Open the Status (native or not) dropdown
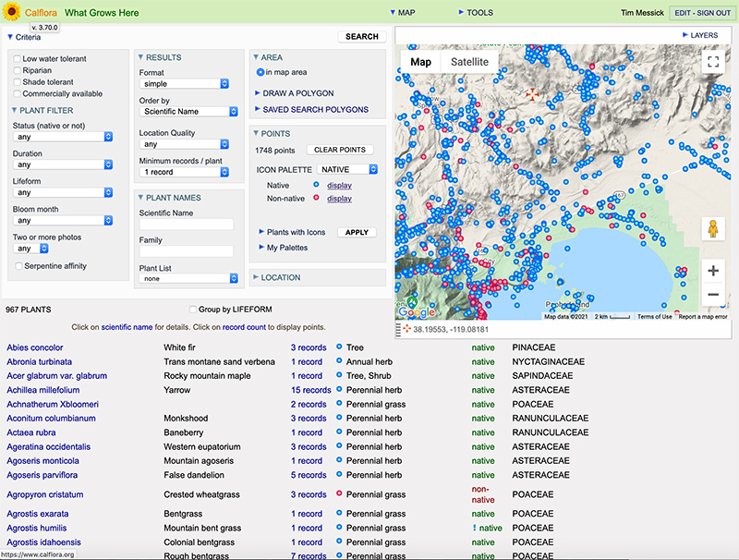The width and height of the screenshot is (739, 560). tap(63, 137)
